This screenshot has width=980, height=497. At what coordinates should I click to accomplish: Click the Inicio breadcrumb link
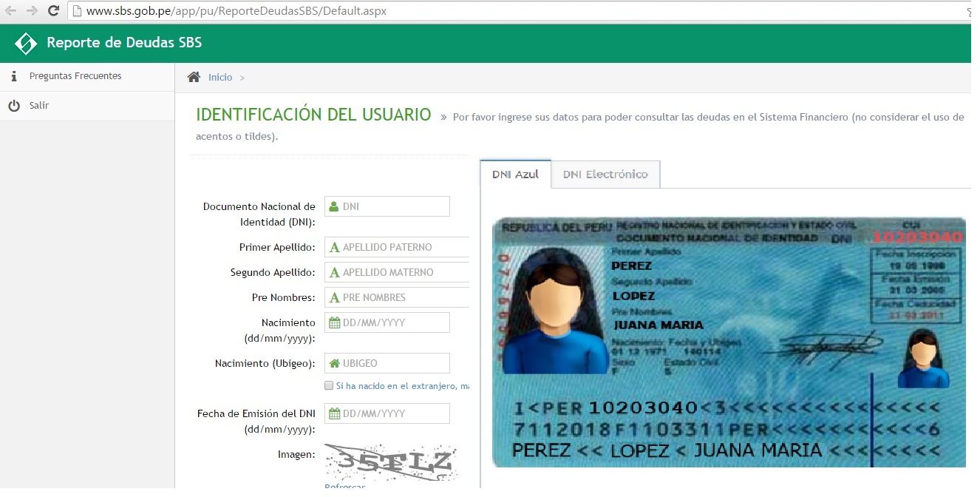click(220, 78)
